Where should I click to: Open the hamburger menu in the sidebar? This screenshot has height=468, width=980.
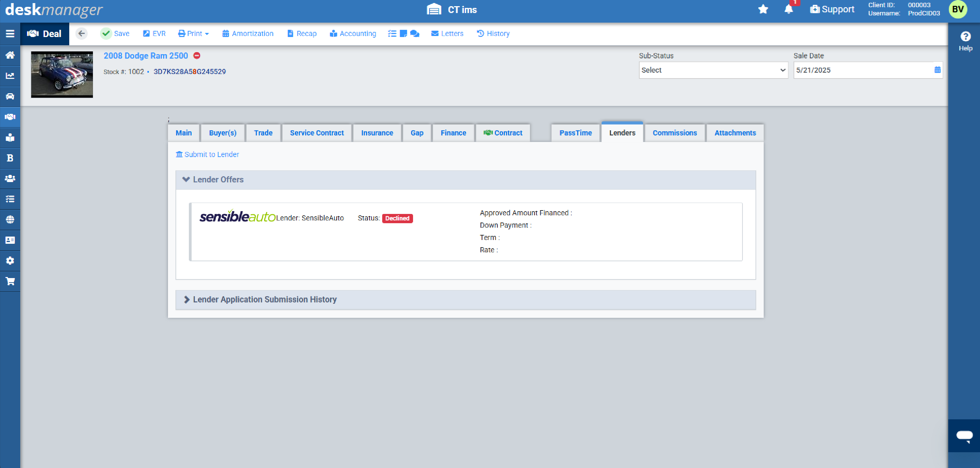10,34
